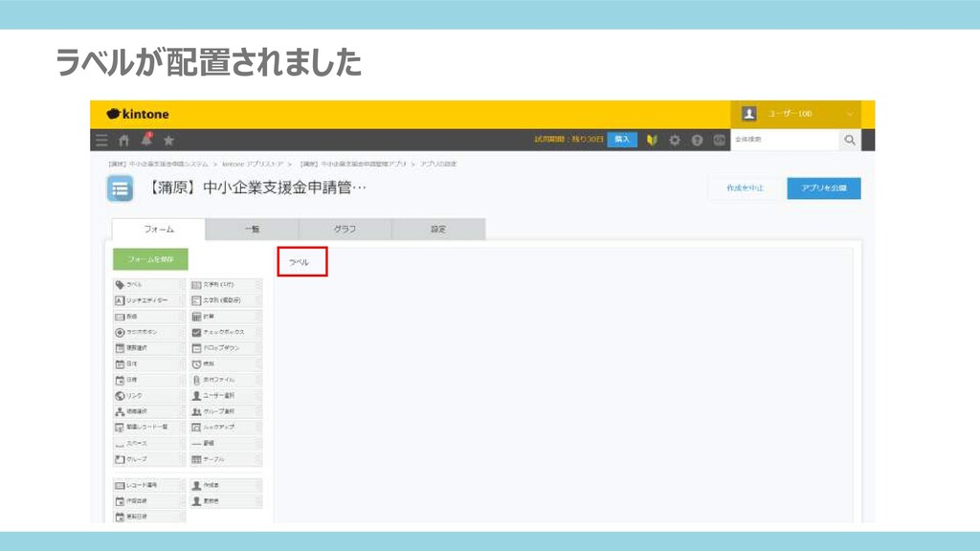Choose the 計算 field type
The image size is (980, 551).
pyautogui.click(x=226, y=317)
